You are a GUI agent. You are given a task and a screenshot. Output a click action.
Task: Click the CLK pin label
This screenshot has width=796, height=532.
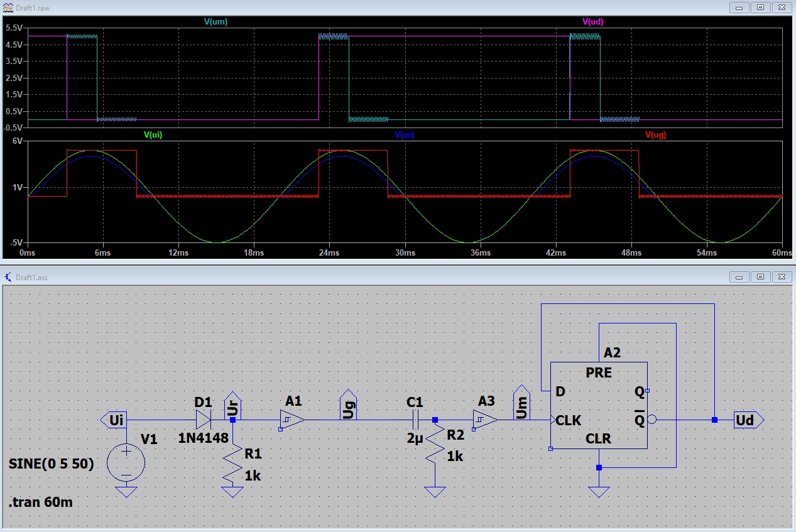[x=569, y=420]
